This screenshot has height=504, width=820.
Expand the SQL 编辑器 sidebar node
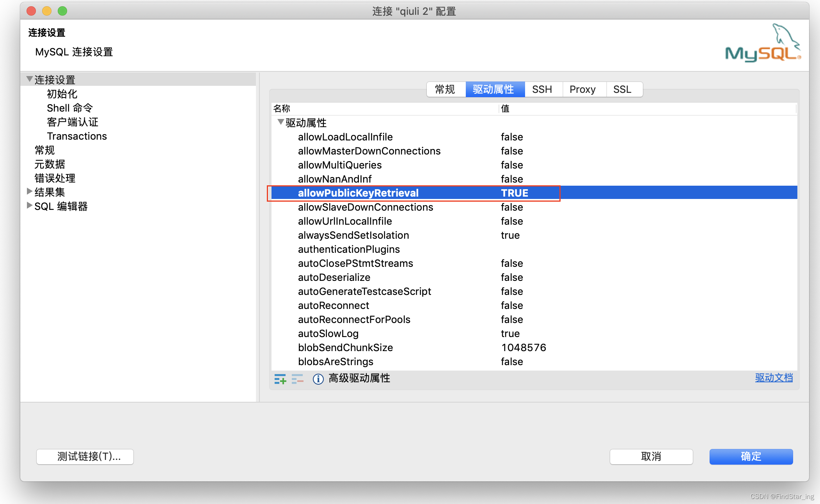coord(29,205)
